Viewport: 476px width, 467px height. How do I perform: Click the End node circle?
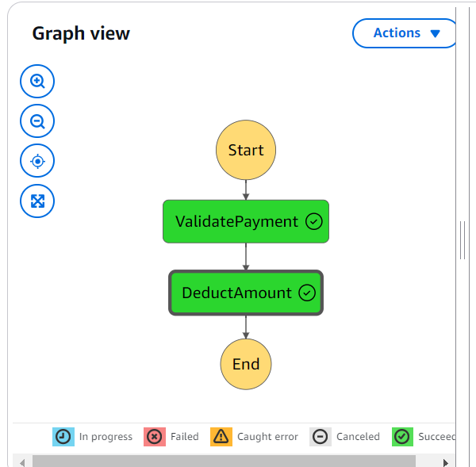[246, 365]
